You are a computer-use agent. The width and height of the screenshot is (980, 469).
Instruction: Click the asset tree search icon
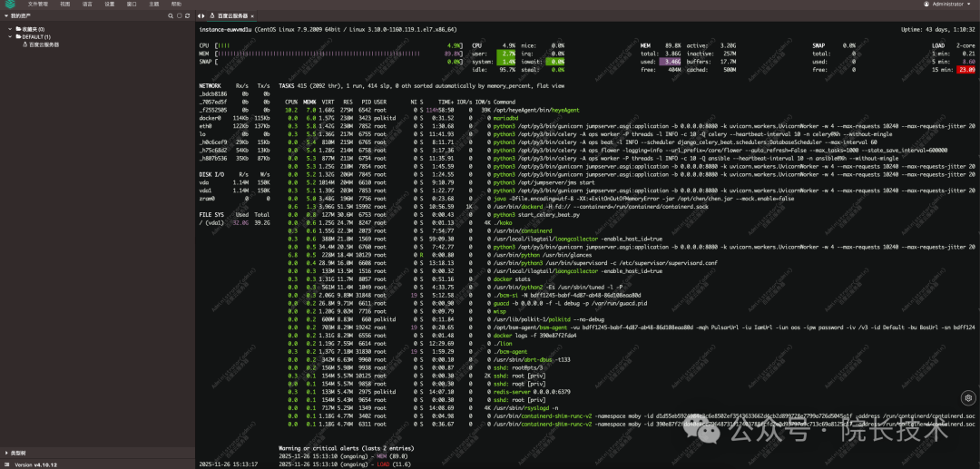pos(171,15)
